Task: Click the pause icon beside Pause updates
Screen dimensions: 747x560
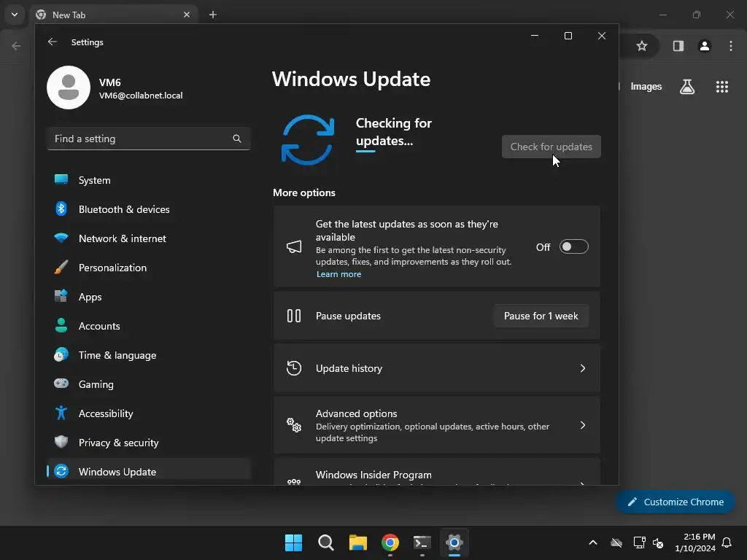Action: [x=294, y=316]
